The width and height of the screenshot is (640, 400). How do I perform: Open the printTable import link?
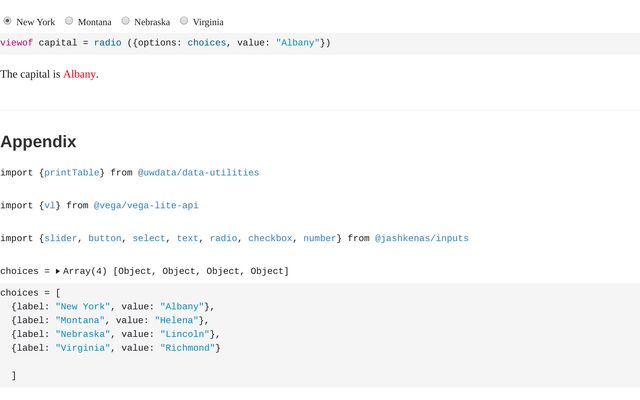point(71,173)
